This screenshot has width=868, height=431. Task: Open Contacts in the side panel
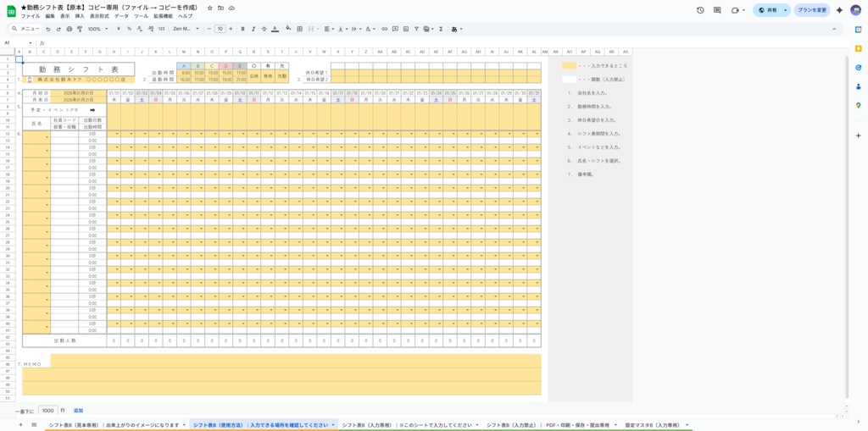click(858, 86)
